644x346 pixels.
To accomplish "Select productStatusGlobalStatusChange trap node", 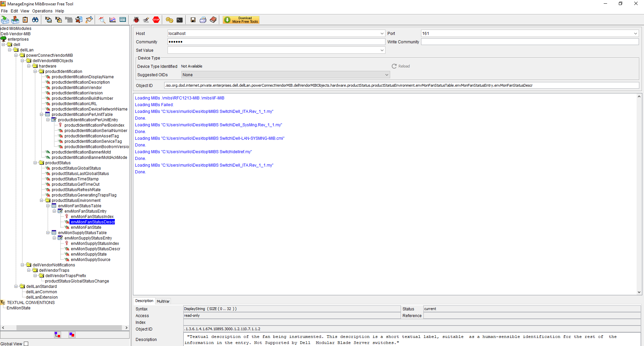I will (77, 281).
